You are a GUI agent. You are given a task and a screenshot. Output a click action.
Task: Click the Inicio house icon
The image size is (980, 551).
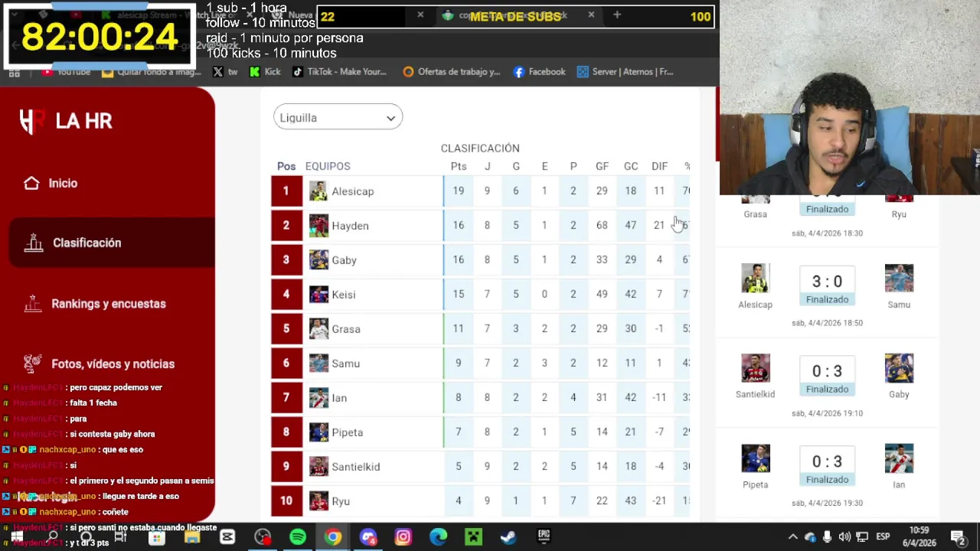click(x=31, y=183)
